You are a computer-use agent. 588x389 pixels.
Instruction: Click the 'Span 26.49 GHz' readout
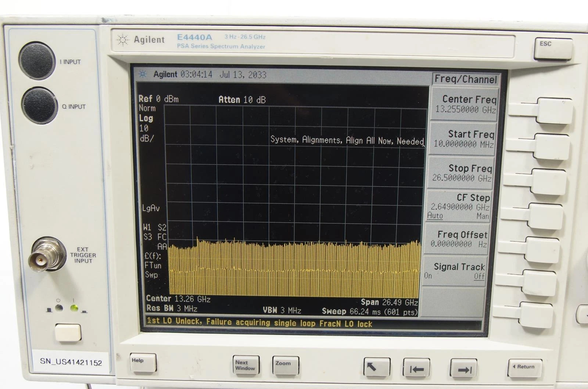[x=389, y=302]
